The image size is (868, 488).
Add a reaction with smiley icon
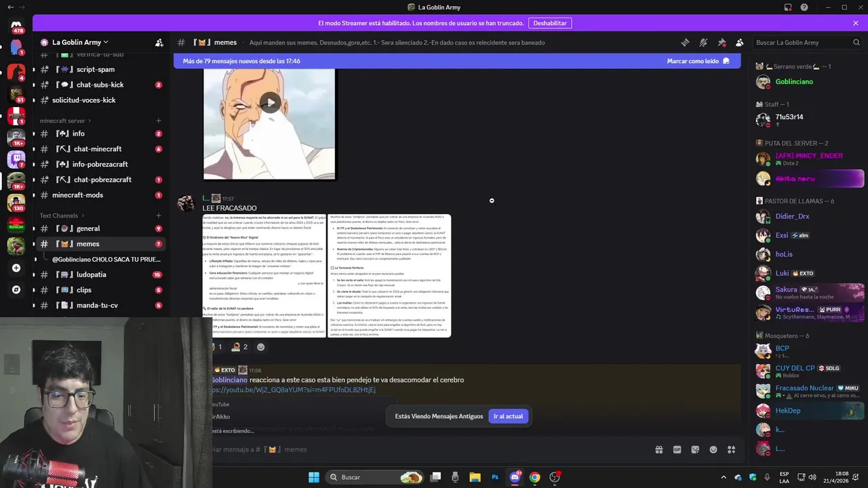point(260,347)
